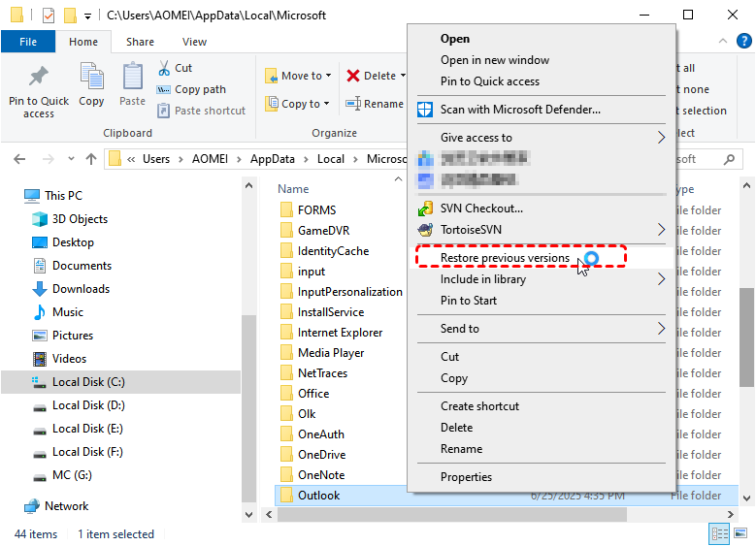Select the IdentityCache folder
The height and width of the screenshot is (546, 756).
click(333, 251)
